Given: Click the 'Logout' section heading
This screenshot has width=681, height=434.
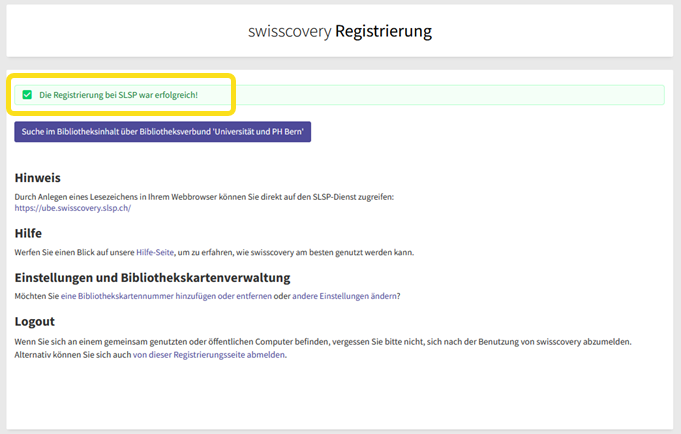Looking at the screenshot, I should coord(34,322).
